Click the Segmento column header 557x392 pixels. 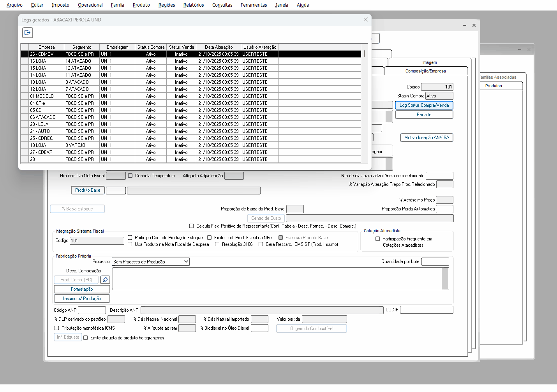click(x=82, y=47)
